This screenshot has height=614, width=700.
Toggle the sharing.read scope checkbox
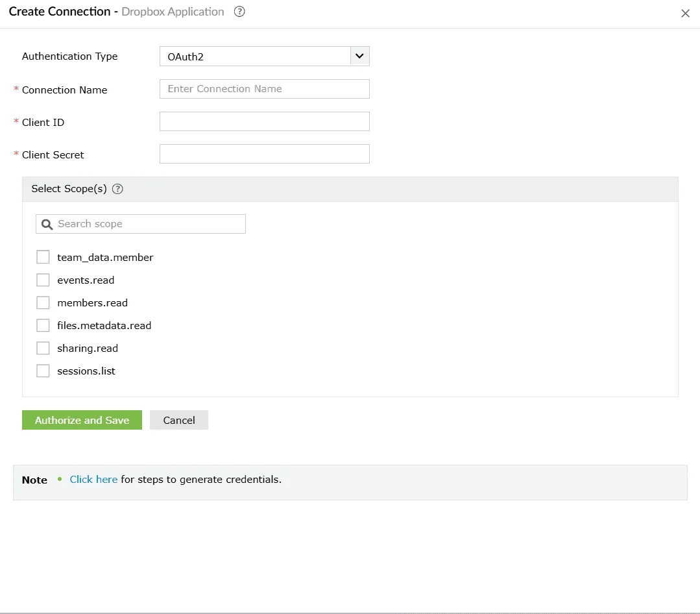coord(43,349)
